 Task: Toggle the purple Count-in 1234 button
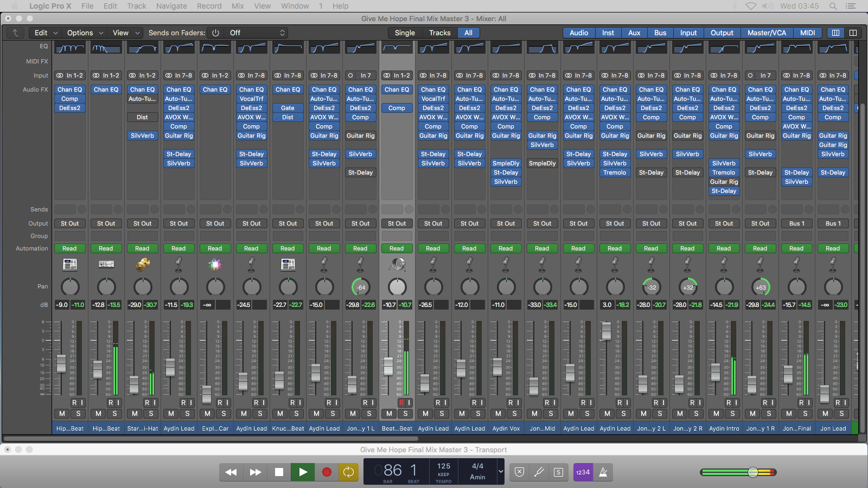[x=583, y=472]
